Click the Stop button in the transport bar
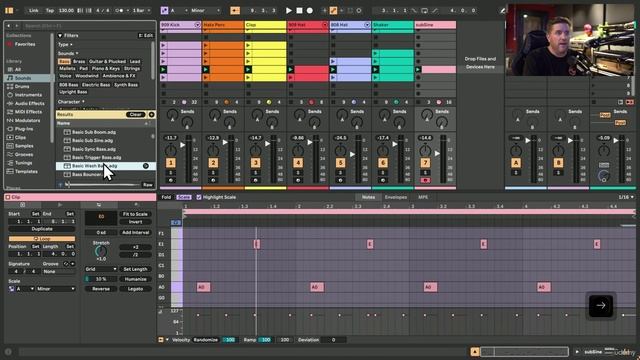Image resolution: width=640 pixels, height=360 pixels. tap(299, 11)
